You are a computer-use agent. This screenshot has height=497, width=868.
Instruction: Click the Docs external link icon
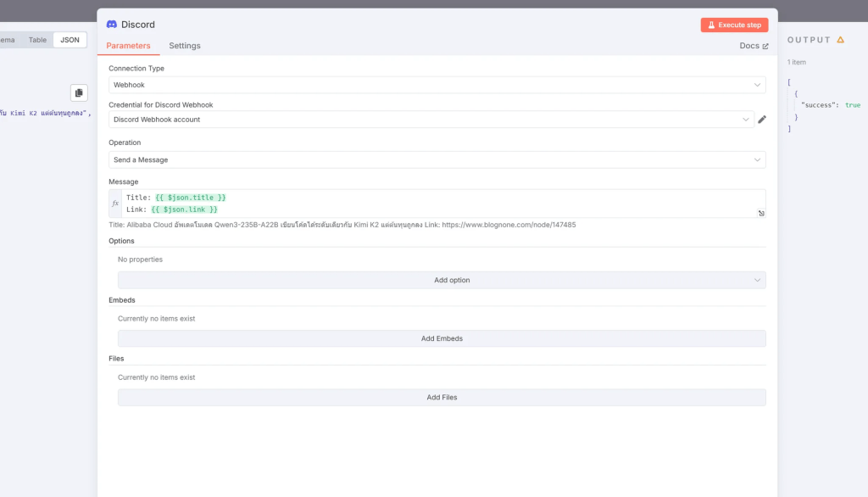pyautogui.click(x=765, y=46)
